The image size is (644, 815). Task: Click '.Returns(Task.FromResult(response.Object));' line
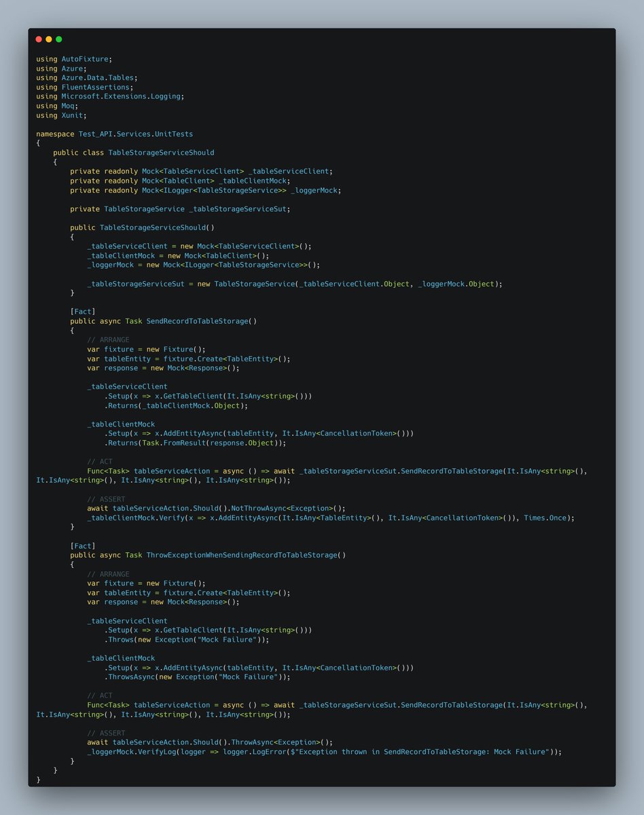pyautogui.click(x=195, y=443)
